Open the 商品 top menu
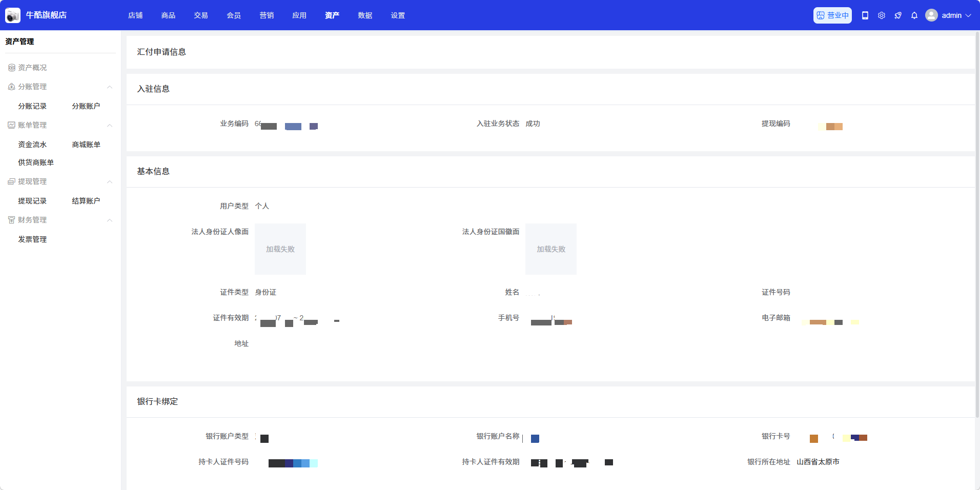The width and height of the screenshot is (980, 490). click(168, 15)
